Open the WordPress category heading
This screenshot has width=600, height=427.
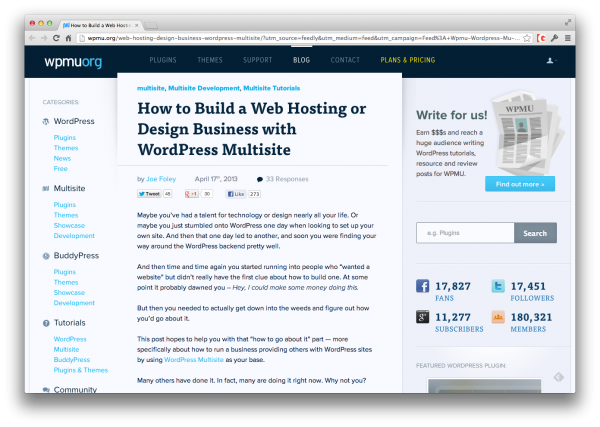click(x=74, y=121)
